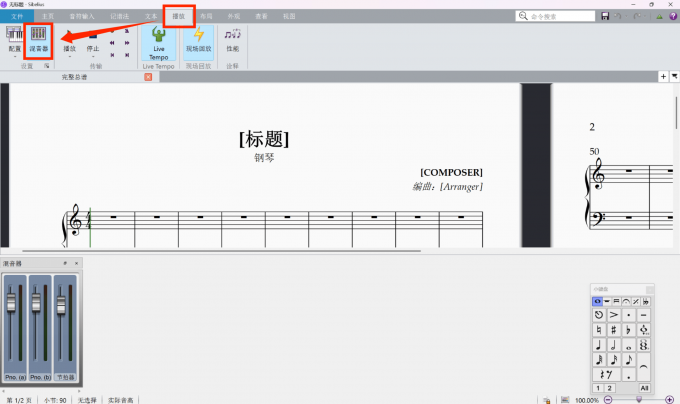680x404 pixels.
Task: Click the rewind transport button
Action: (x=112, y=43)
